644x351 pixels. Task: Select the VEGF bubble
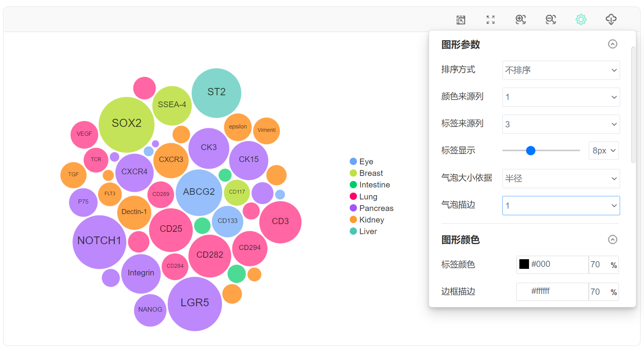[85, 135]
